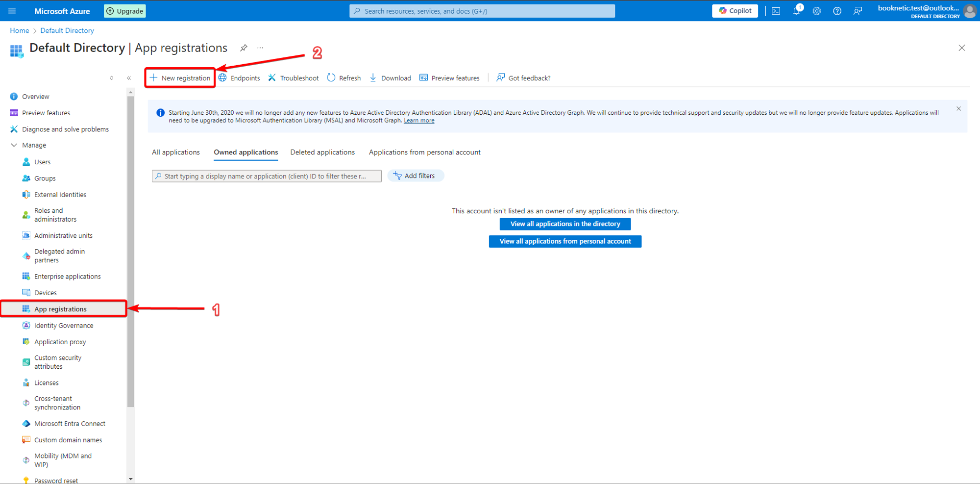Image resolution: width=980 pixels, height=484 pixels.
Task: Open more options ellipsis beside title
Action: point(260,48)
